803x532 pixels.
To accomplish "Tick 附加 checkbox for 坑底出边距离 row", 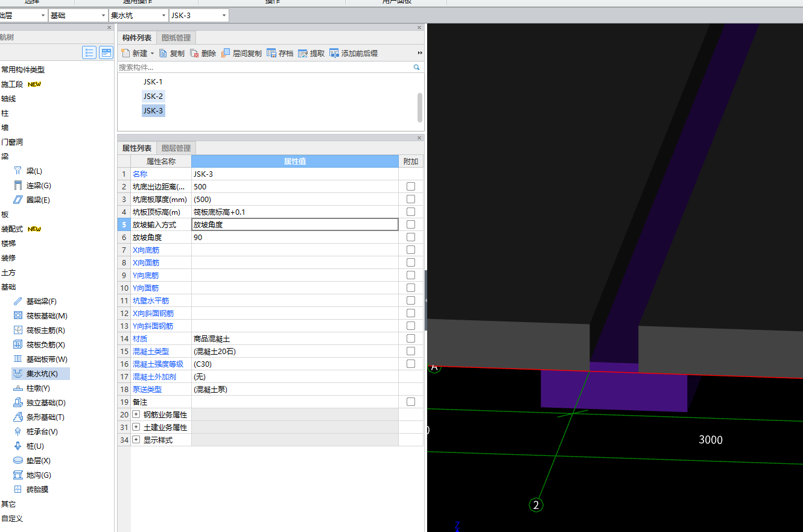I will coord(411,186).
